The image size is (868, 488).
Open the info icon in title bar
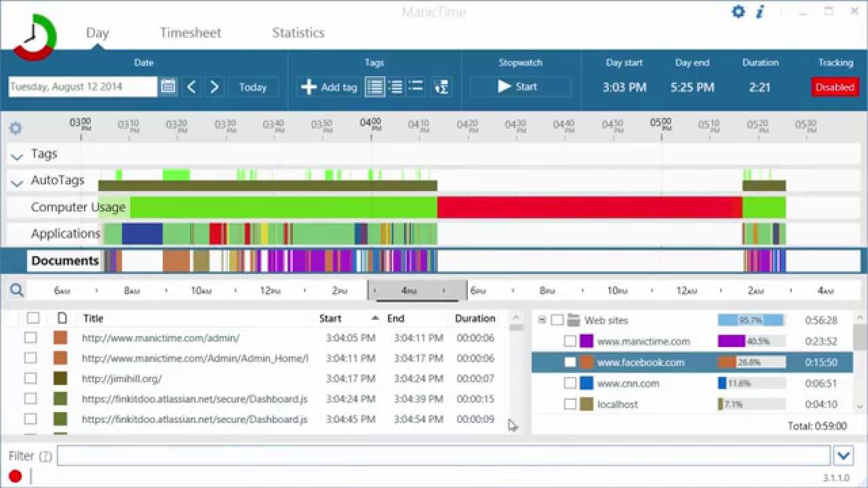pyautogui.click(x=760, y=12)
